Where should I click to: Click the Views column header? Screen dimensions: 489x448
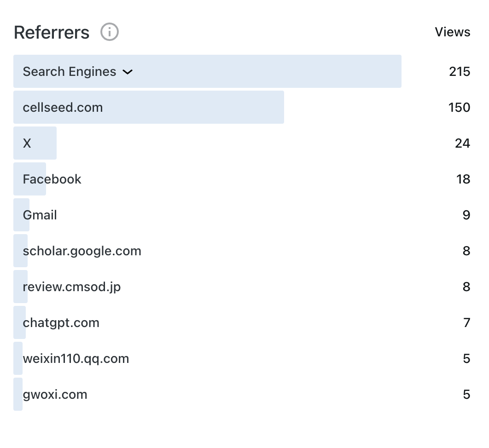point(452,32)
